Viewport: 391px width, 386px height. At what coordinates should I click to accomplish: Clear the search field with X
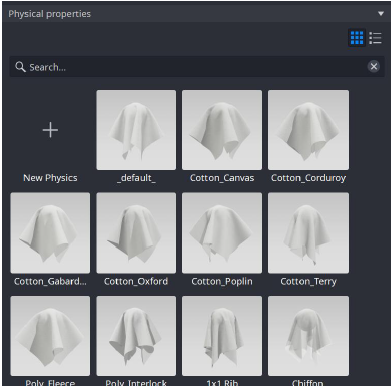[x=374, y=67]
